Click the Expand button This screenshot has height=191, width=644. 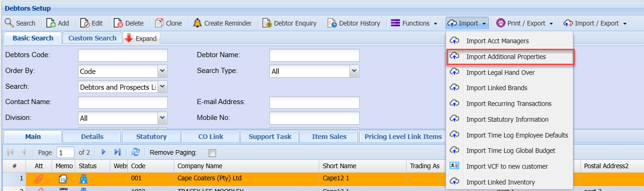[141, 39]
